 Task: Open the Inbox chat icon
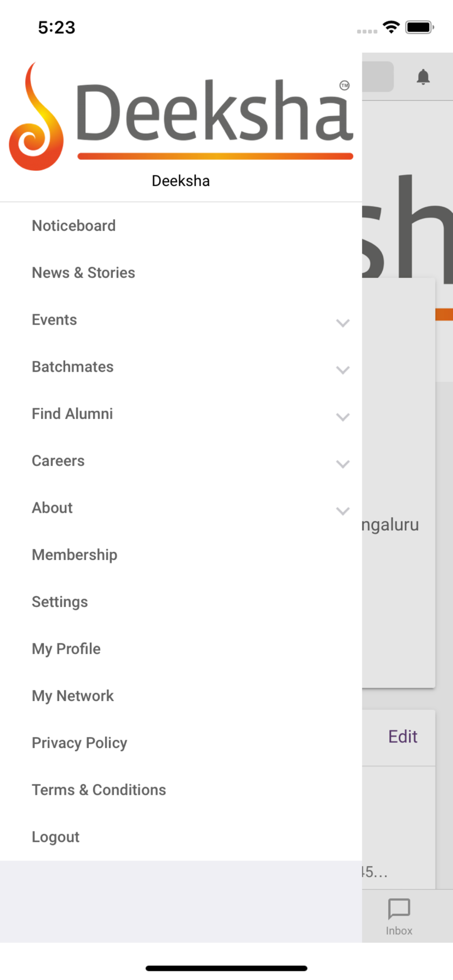pos(399,908)
